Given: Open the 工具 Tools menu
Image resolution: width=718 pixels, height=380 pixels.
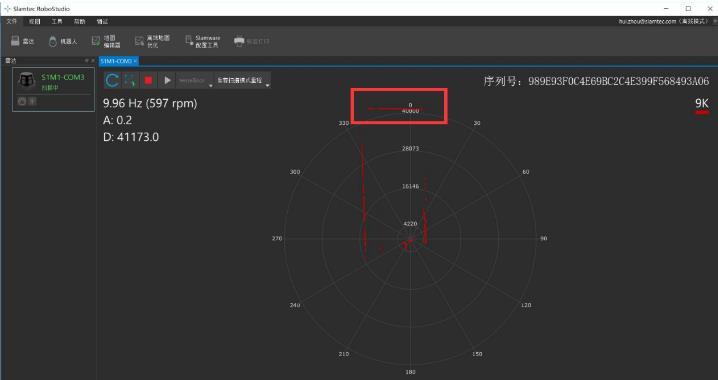Looking at the screenshot, I should (x=57, y=22).
